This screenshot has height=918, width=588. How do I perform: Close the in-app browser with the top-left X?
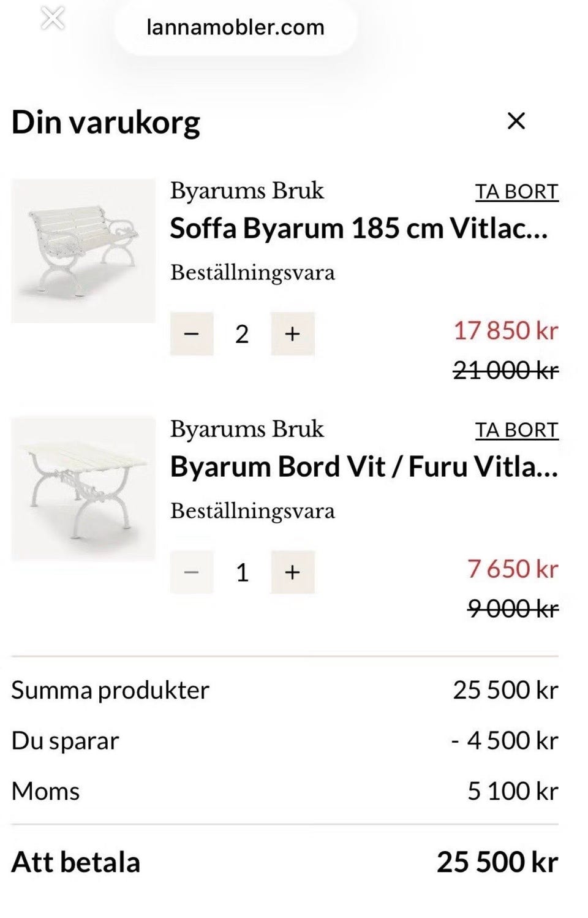pyautogui.click(x=53, y=19)
